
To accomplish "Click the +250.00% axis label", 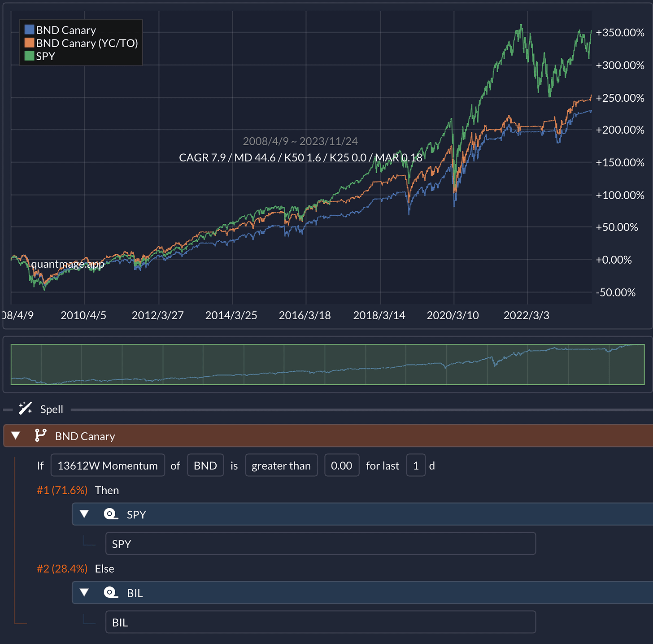I will tap(620, 98).
